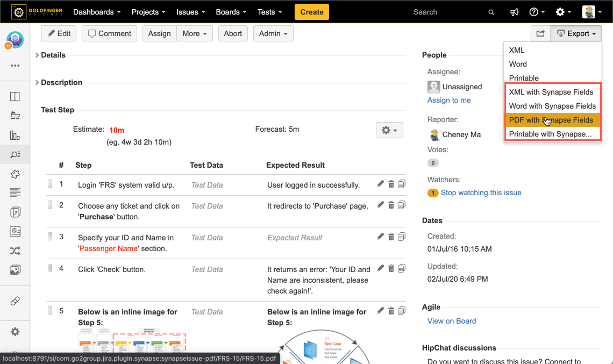This screenshot has height=364, width=613.
Task: Click the link icon in left sidebar
Action: 15,301
